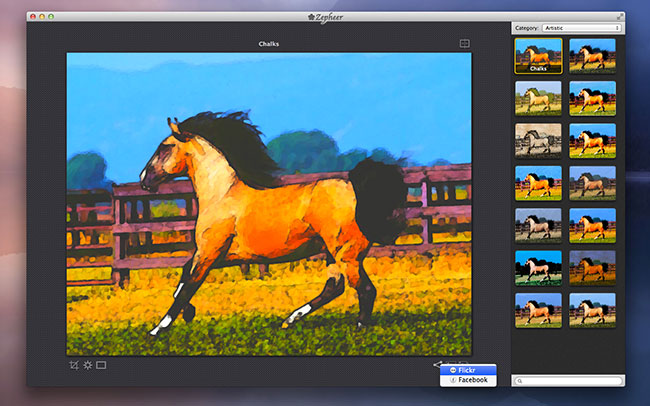This screenshot has height=406, width=650.
Task: Click the rectangular frame icon
Action: click(101, 365)
